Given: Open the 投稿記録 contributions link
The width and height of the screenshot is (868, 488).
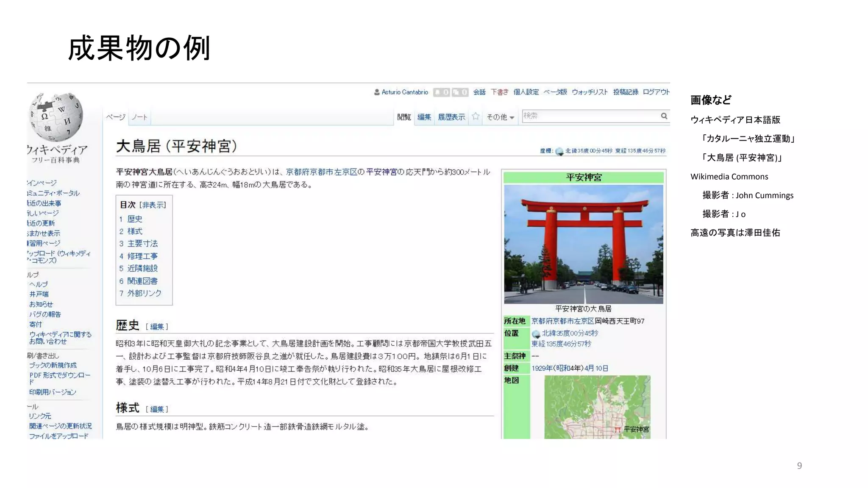Looking at the screenshot, I should 626,92.
